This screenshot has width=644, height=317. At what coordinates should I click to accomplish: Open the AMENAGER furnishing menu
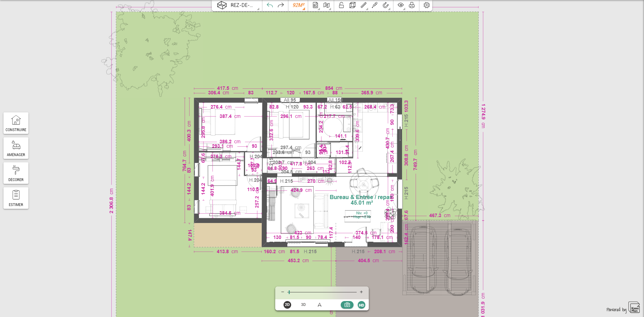click(16, 148)
